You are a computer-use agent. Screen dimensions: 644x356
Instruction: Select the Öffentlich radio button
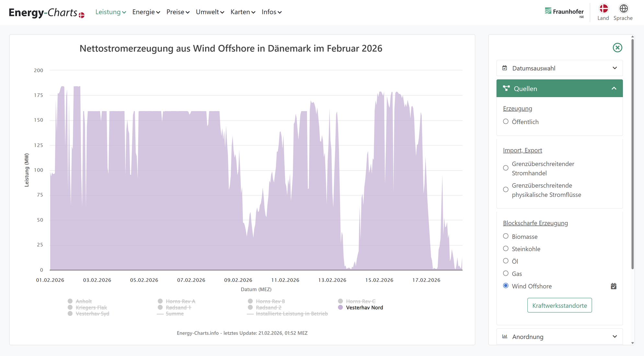506,122
